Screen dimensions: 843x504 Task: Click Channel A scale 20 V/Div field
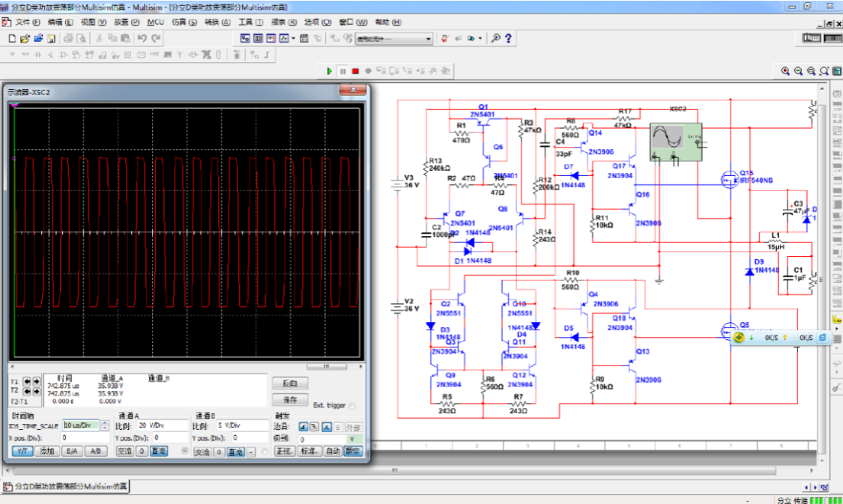[163, 425]
